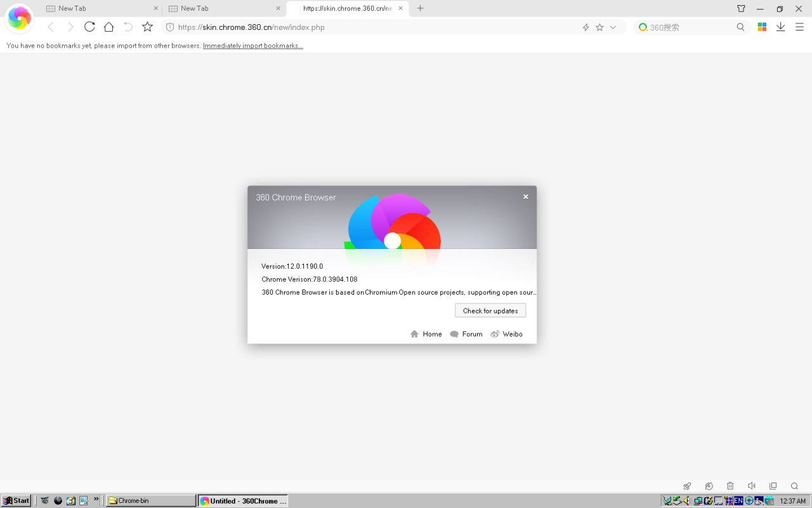
Task: Click the Chromium link in description
Action: tap(381, 293)
